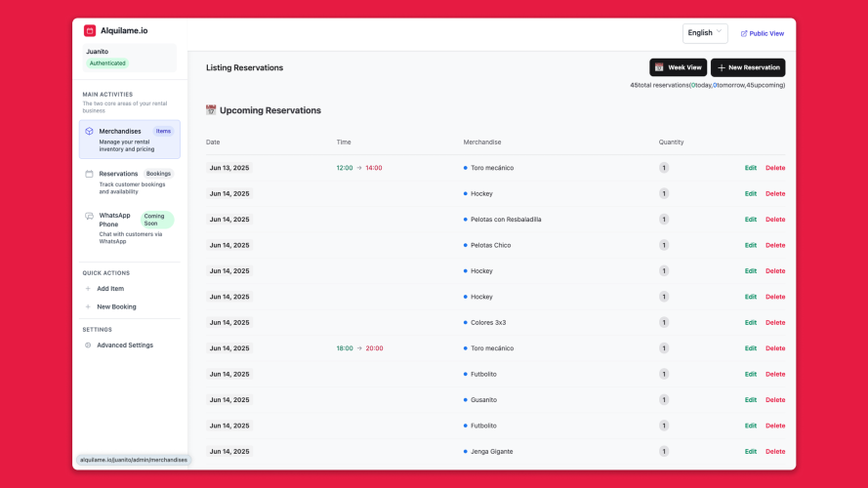Click the Merchandises box icon in sidebar
Image resolution: width=868 pixels, height=488 pixels.
click(89, 131)
